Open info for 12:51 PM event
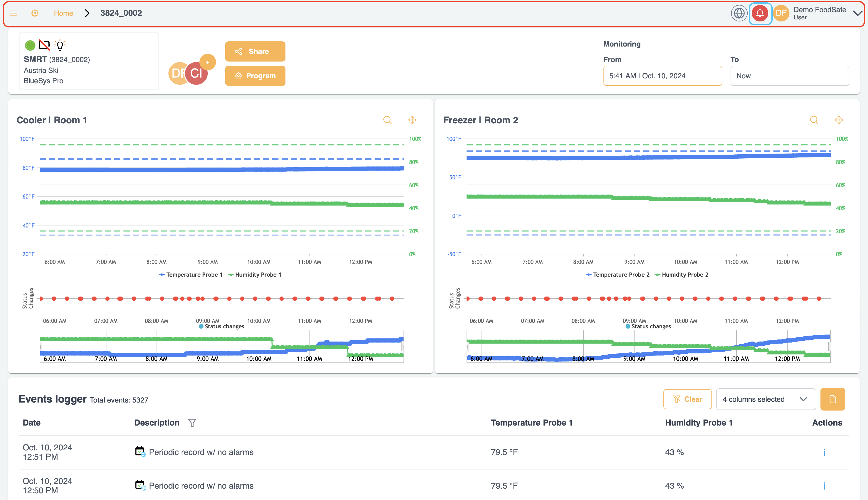868x500 pixels. tap(824, 452)
